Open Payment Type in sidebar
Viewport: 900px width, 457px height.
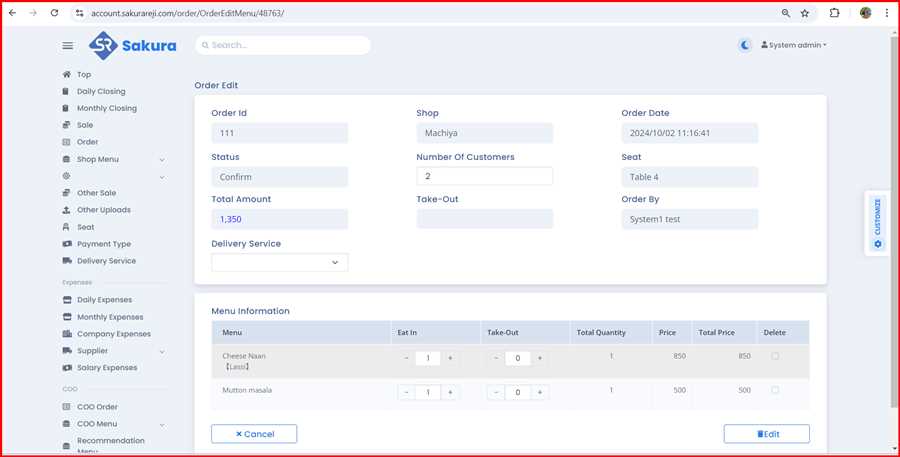point(103,244)
